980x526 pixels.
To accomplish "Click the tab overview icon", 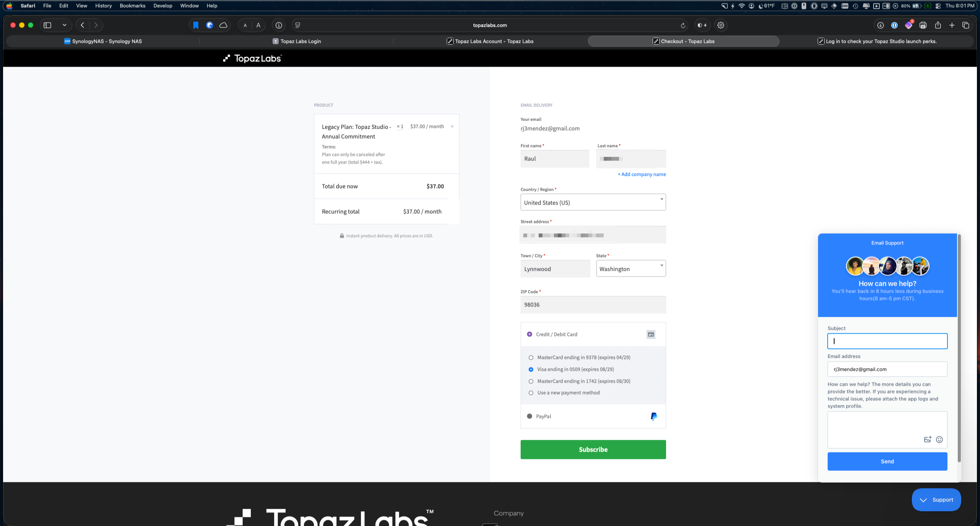I will 965,25.
